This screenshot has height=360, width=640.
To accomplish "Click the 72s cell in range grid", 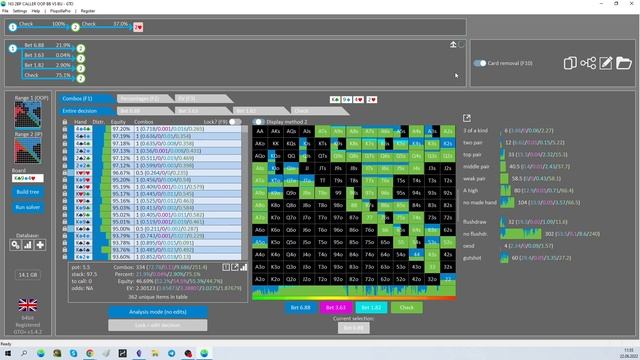I will coord(448,218).
